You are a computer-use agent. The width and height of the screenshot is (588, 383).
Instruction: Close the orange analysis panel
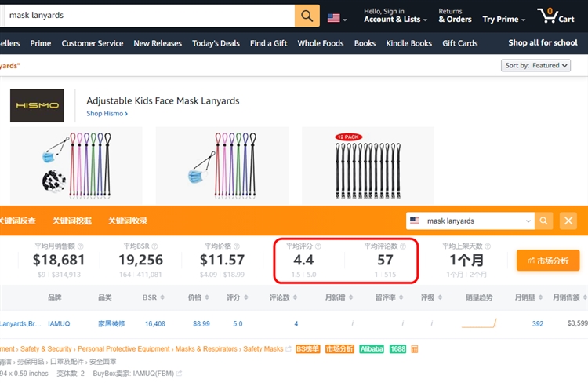click(x=569, y=221)
